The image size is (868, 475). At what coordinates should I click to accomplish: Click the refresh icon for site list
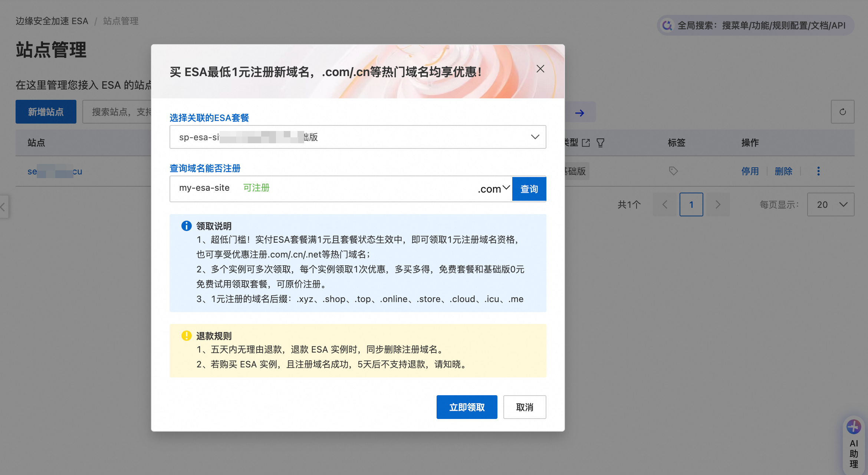click(842, 112)
